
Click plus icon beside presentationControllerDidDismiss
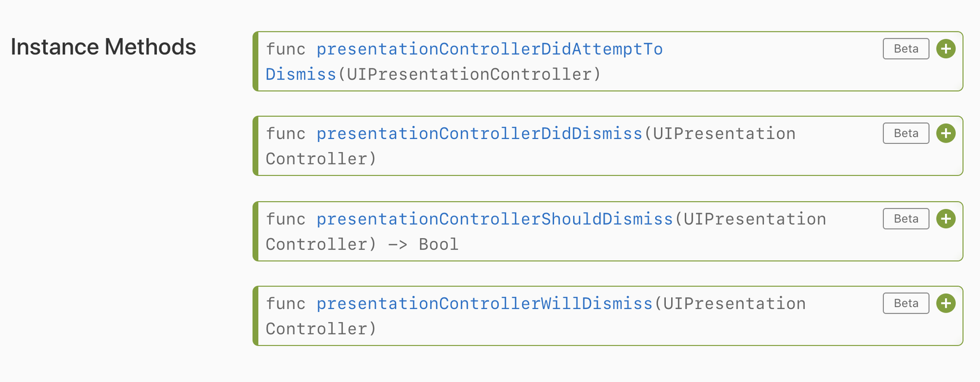coord(946,133)
